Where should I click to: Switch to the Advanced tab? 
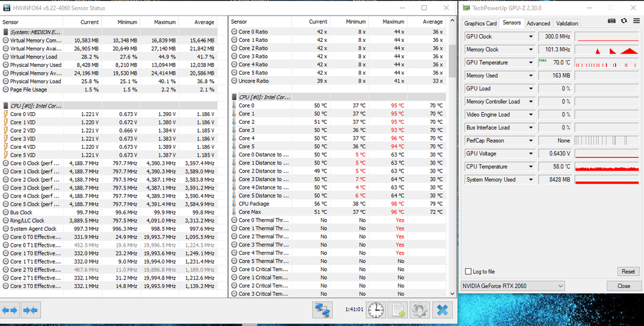coord(538,23)
